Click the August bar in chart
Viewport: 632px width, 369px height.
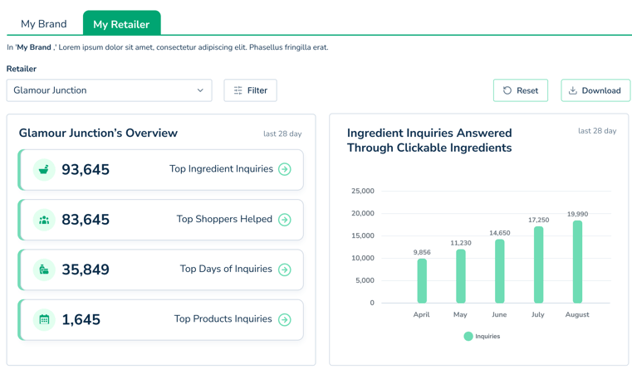[578, 262]
